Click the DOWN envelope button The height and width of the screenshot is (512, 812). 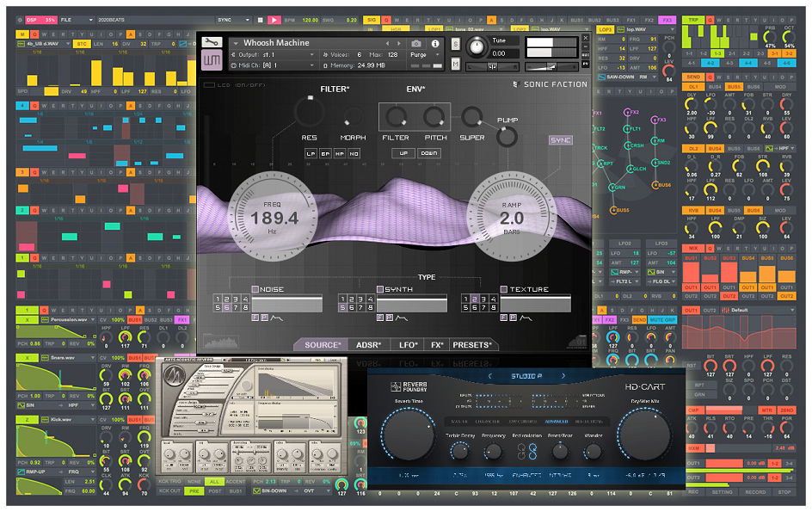(428, 153)
